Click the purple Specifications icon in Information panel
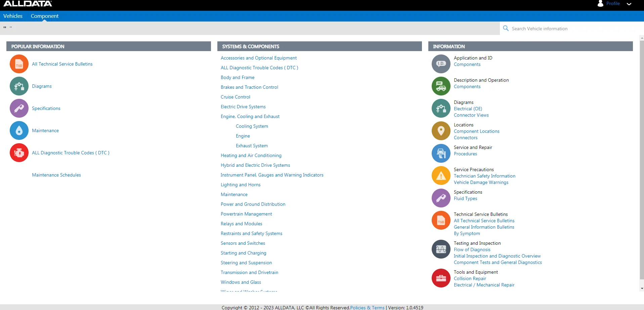 (x=441, y=198)
